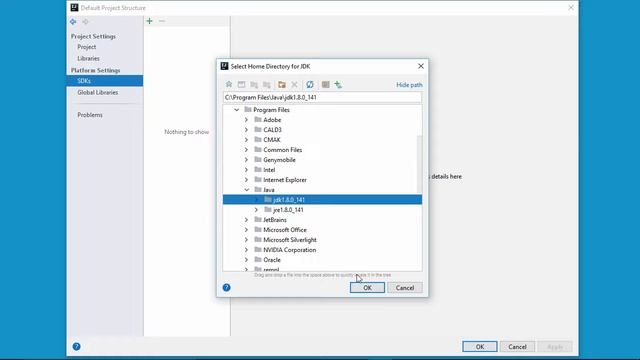Select the Microsoft Office folder name
This screenshot has width=640, height=360.
pos(285,230)
